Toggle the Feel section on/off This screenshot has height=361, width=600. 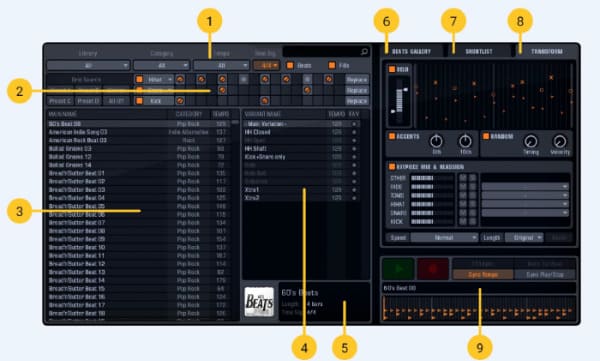392,69
